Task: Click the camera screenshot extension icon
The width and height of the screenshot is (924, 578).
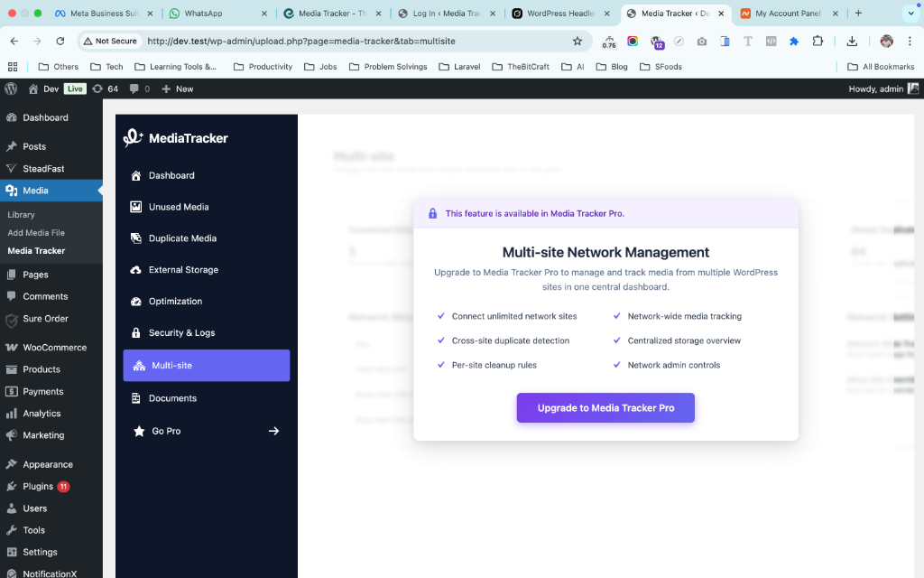Action: (702, 42)
